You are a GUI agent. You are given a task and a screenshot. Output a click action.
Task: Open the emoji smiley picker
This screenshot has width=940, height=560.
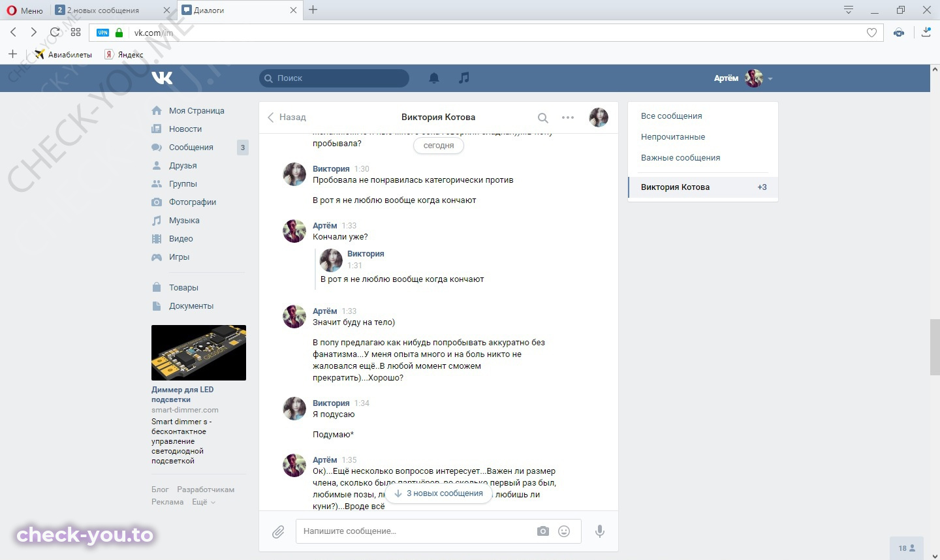tap(564, 531)
